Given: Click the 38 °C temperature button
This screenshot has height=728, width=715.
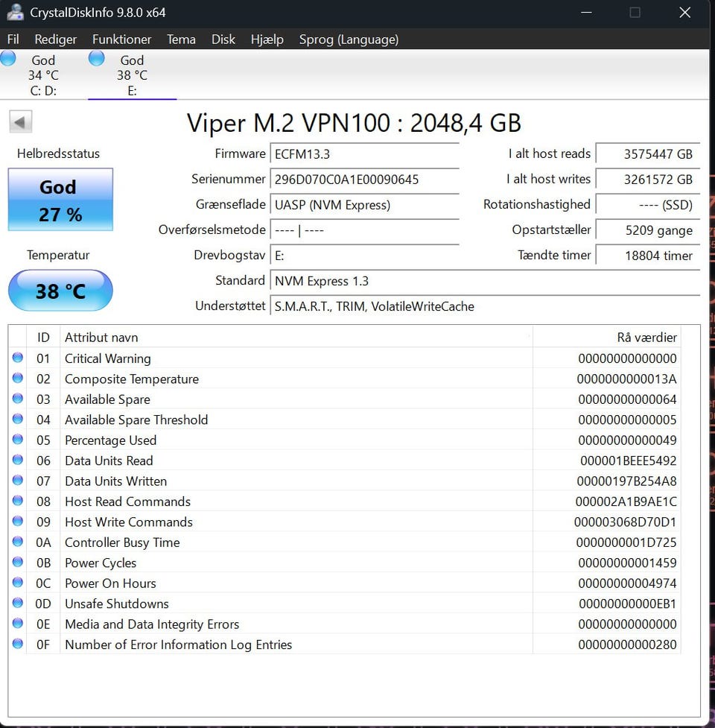Looking at the screenshot, I should coord(60,291).
